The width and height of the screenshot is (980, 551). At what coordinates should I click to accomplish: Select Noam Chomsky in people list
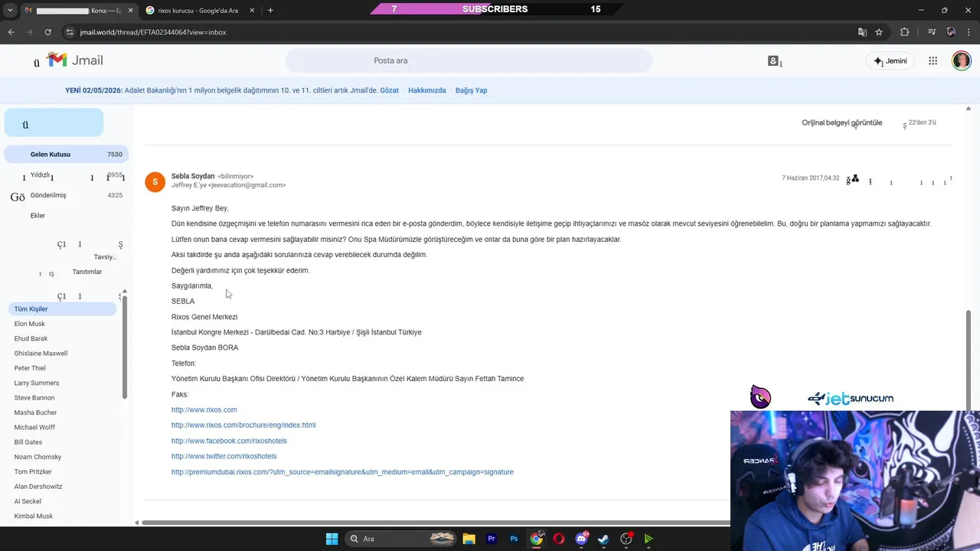tap(38, 457)
